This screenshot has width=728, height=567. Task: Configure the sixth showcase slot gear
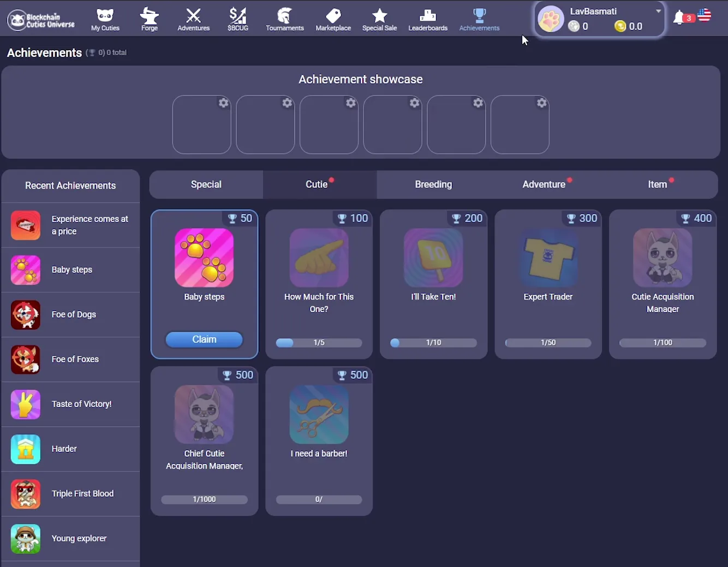[542, 103]
